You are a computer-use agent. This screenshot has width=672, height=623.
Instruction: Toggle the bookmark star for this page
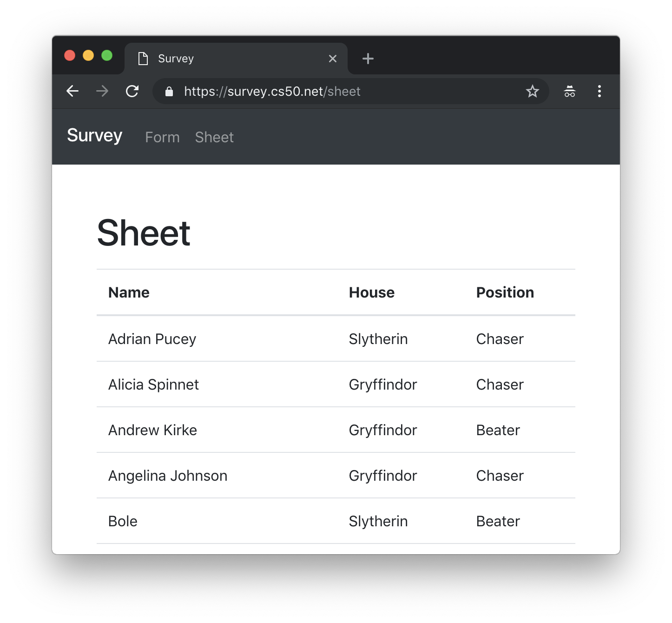pyautogui.click(x=532, y=91)
